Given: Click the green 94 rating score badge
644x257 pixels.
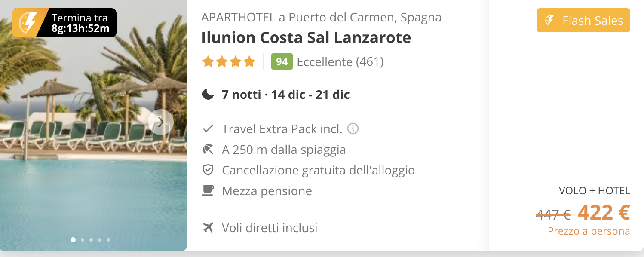Looking at the screenshot, I should point(282,62).
